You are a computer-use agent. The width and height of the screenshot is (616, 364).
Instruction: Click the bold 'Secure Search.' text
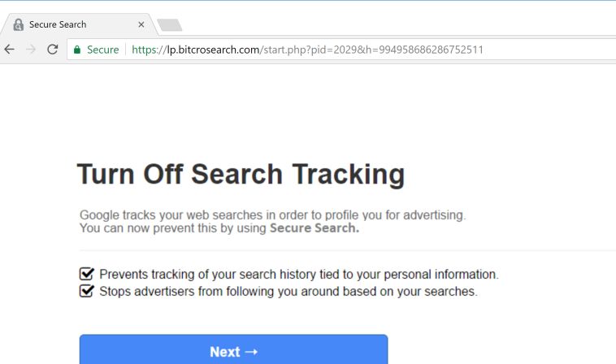pos(315,228)
